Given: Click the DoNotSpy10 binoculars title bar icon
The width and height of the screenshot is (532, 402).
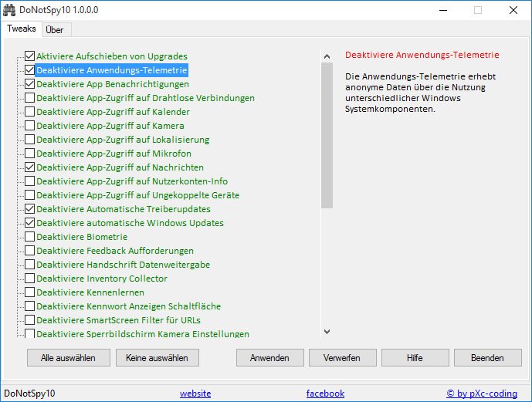Looking at the screenshot, I should [x=9, y=10].
